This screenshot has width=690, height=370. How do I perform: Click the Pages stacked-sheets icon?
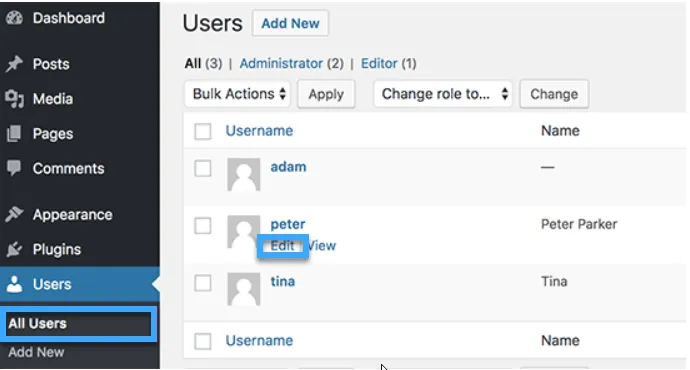pyautogui.click(x=15, y=134)
